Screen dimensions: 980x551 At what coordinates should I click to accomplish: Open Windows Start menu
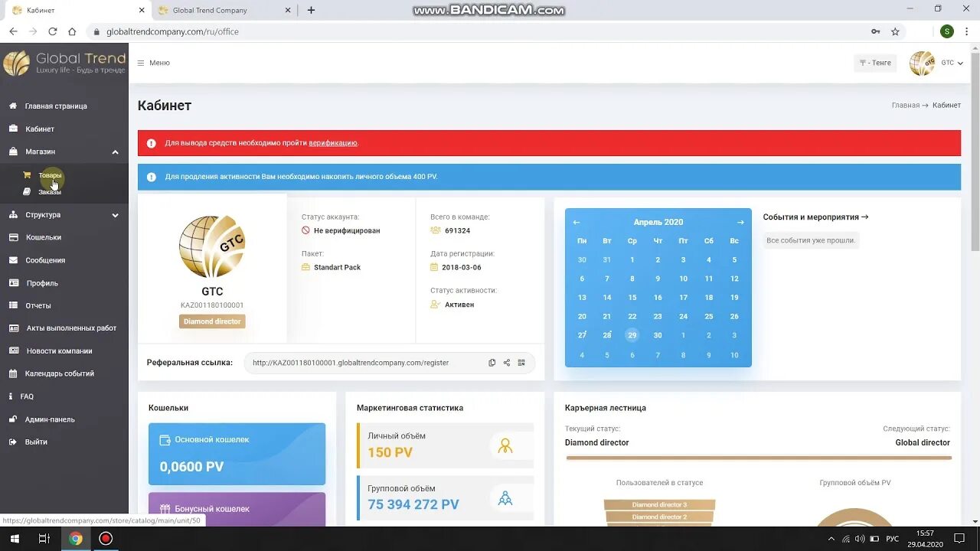click(x=13, y=539)
